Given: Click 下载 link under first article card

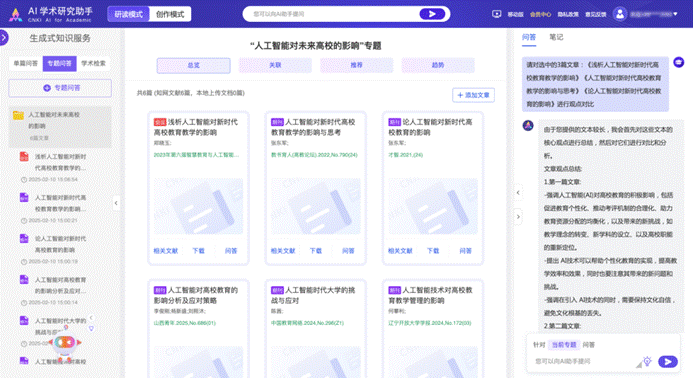Looking at the screenshot, I should coord(198,251).
